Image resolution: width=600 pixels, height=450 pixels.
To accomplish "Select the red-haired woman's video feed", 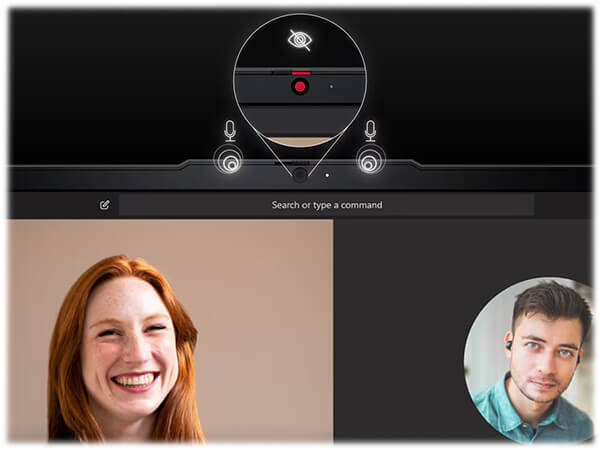I will tap(170, 330).
